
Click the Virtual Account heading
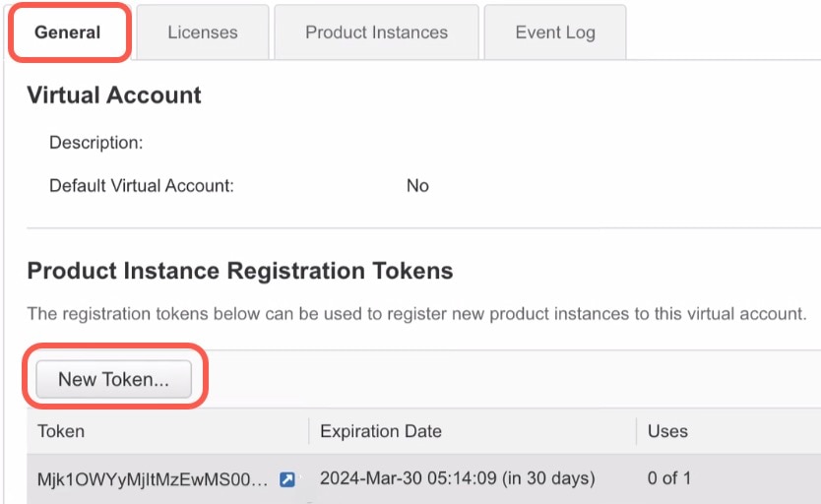coord(114,95)
